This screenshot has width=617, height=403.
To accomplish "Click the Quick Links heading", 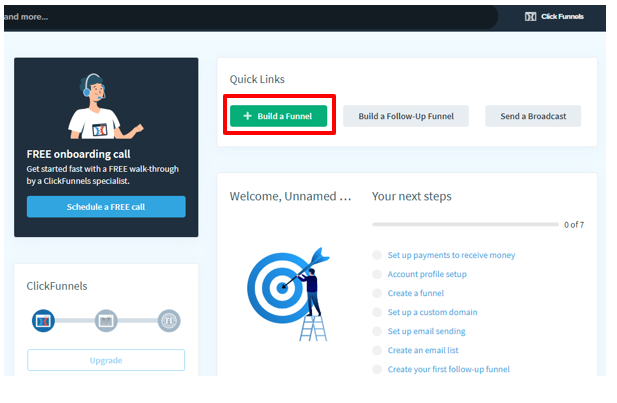I will 257,79.
